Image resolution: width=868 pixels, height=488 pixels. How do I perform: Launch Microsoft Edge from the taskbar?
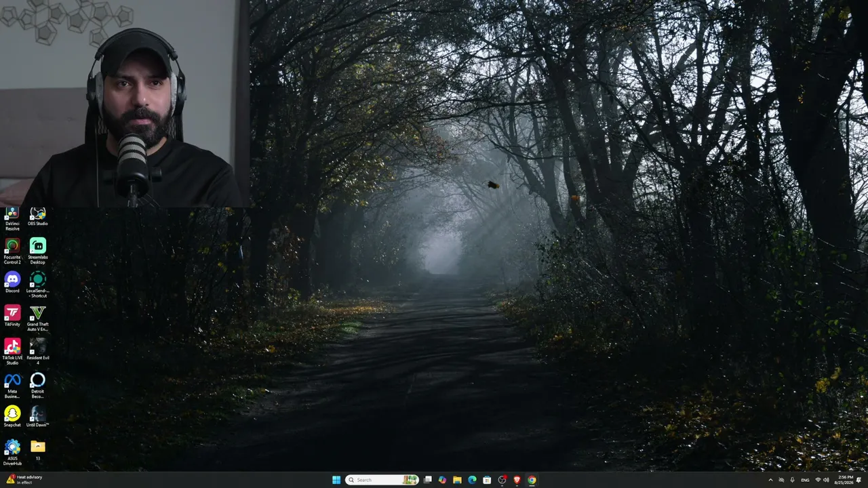point(472,480)
